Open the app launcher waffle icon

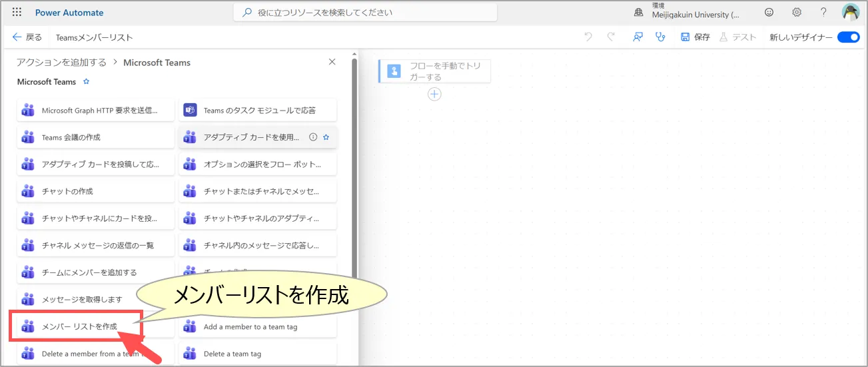tap(17, 12)
